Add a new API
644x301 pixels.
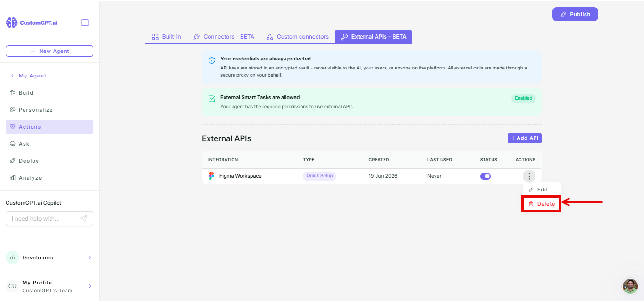525,138
